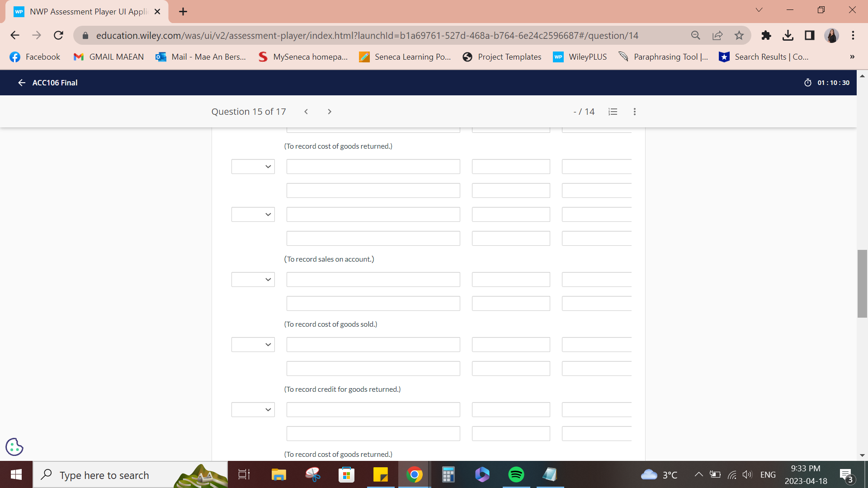Open the browser side panel icon

809,35
